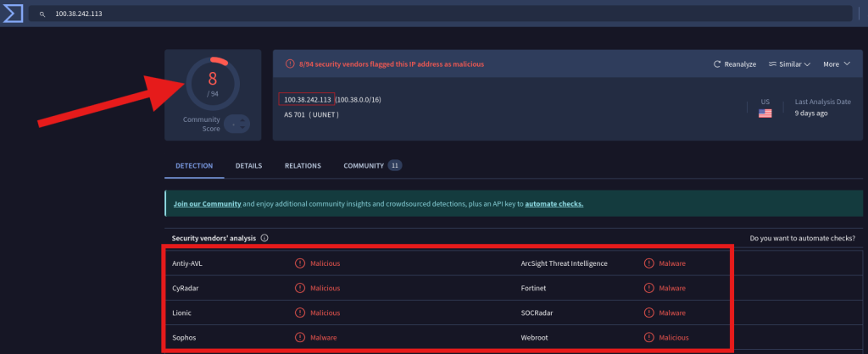Viewport: 868px width, 354px height.
Task: Click the IP address 100.38.242.113 text
Action: pos(307,100)
